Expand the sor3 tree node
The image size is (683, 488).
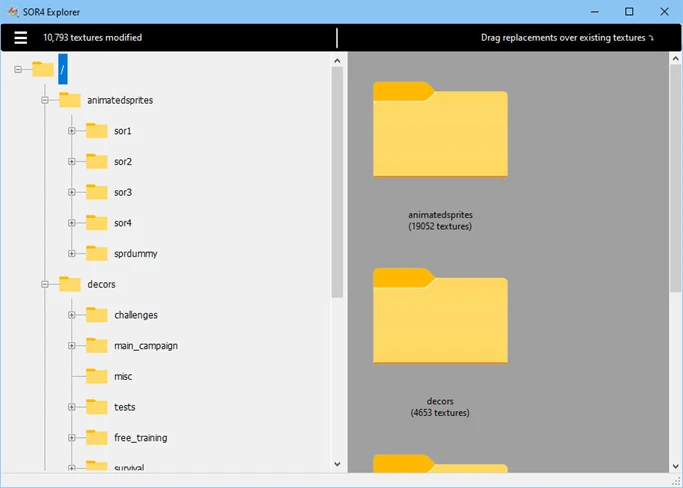tap(72, 192)
